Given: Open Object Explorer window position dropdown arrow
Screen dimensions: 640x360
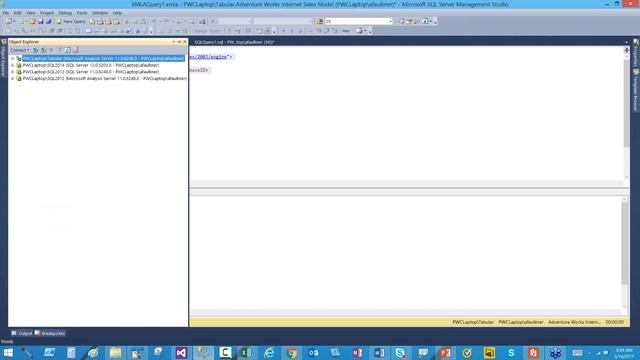Looking at the screenshot, I should click(173, 42).
